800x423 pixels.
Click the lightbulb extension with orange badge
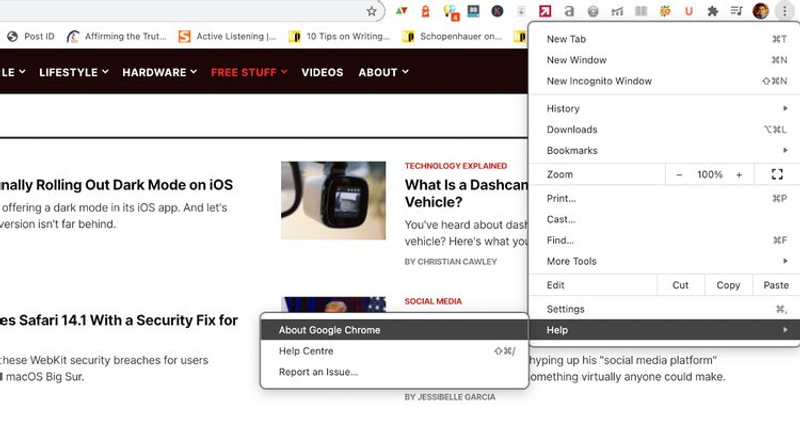pos(451,12)
